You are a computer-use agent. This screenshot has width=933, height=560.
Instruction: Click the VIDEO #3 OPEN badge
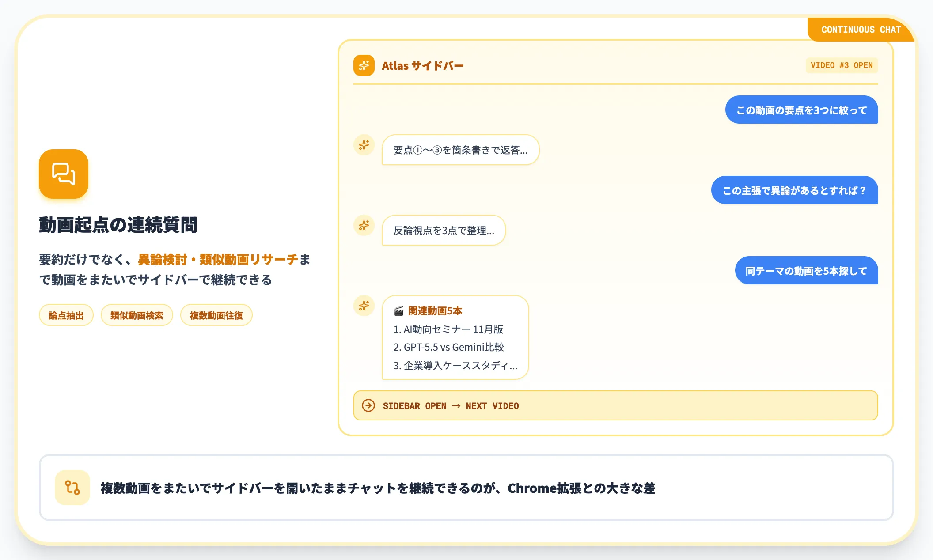click(842, 65)
